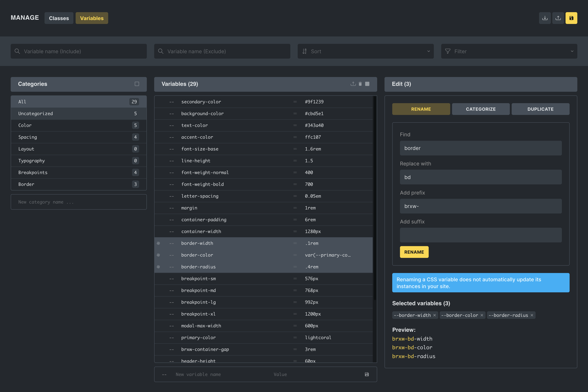This screenshot has width=588, height=392.
Task: Click the hand icon beside border-color row
Action: click(x=158, y=255)
